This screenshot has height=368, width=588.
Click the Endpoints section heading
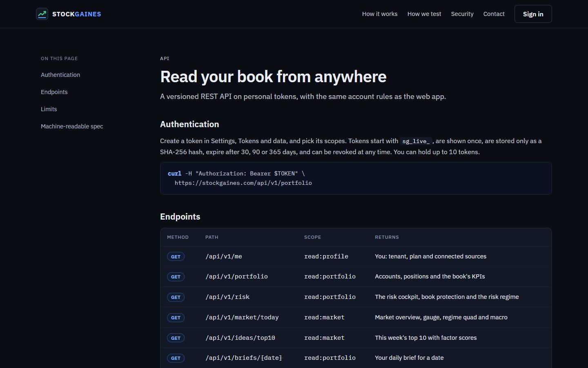[180, 217]
